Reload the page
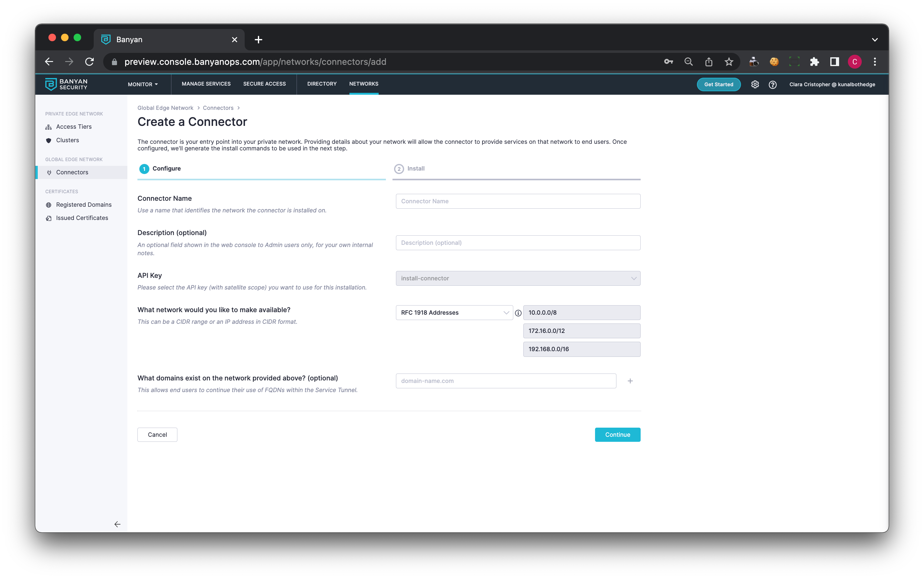The image size is (924, 579). (90, 62)
